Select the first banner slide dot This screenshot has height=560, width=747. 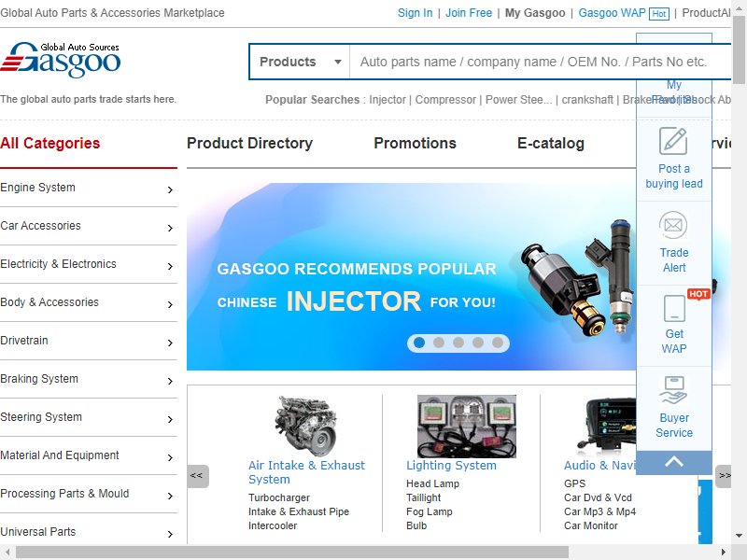[x=419, y=343]
